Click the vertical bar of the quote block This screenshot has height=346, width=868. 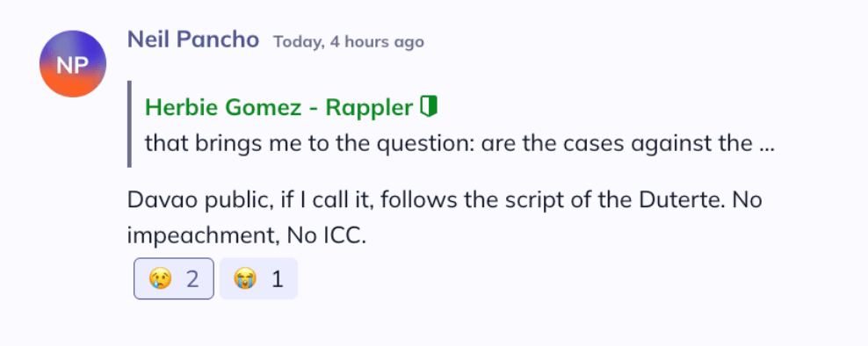[x=129, y=124]
